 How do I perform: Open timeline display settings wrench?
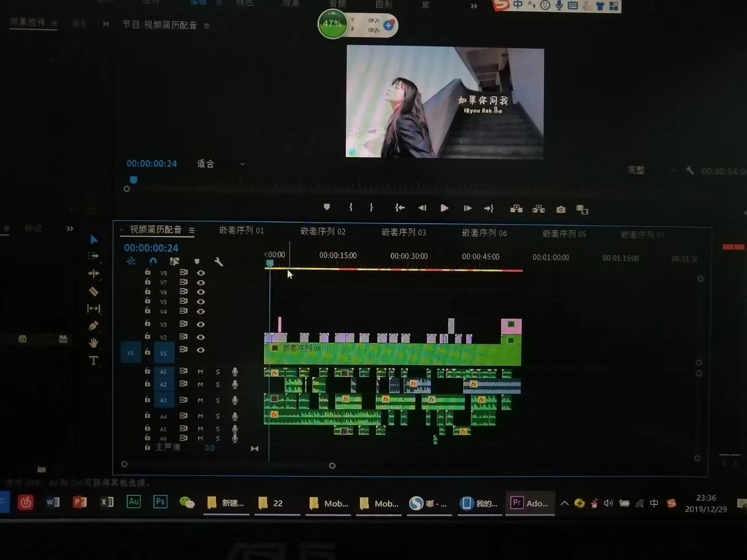tap(218, 262)
